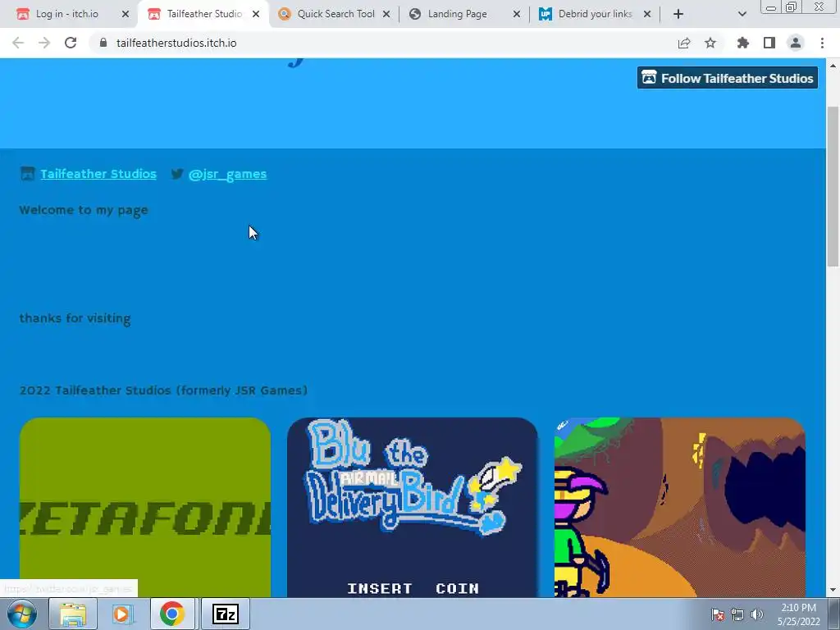Screen dimensions: 840x630
Task: Open the Chrome profile avatar
Action: tap(796, 43)
